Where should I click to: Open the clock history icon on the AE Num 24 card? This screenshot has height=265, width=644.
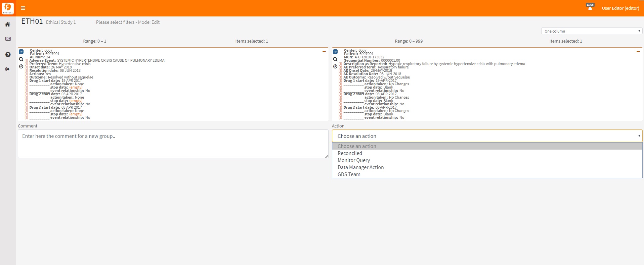click(21, 66)
